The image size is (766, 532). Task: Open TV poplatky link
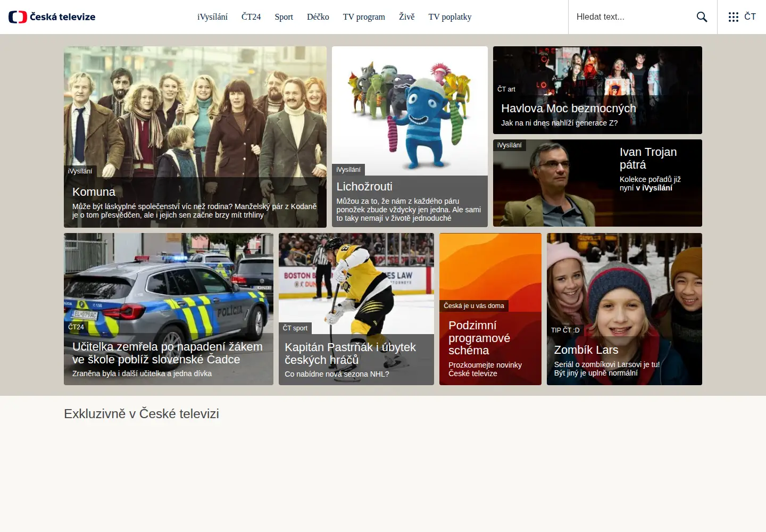[450, 17]
